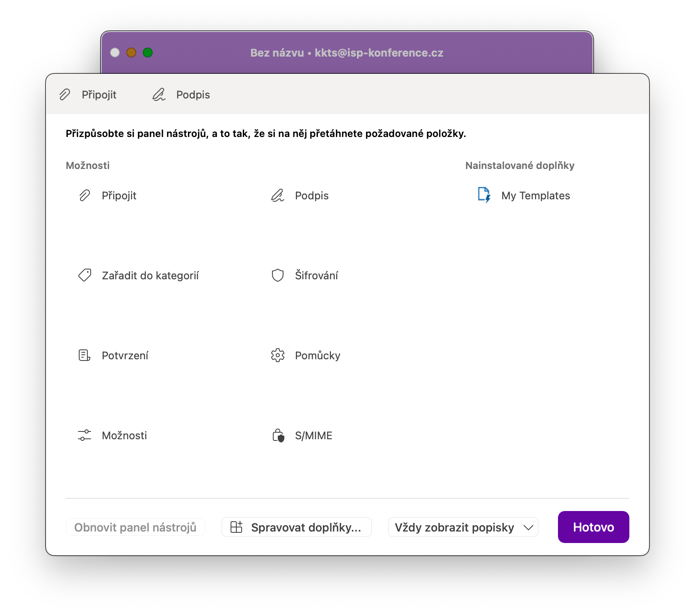Click the My Templates text label
The height and width of the screenshot is (616, 695).
pos(535,196)
